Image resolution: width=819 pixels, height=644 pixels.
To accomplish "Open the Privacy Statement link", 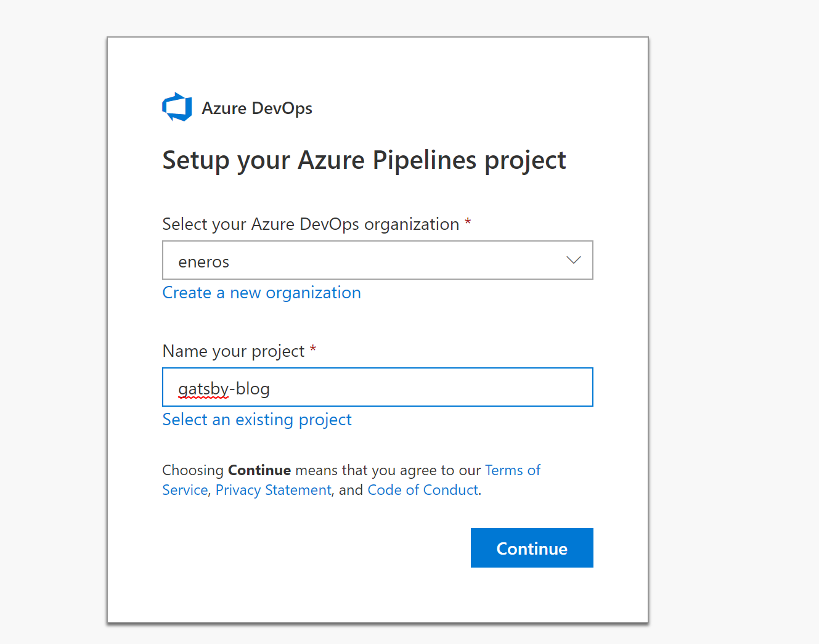I will pos(274,490).
